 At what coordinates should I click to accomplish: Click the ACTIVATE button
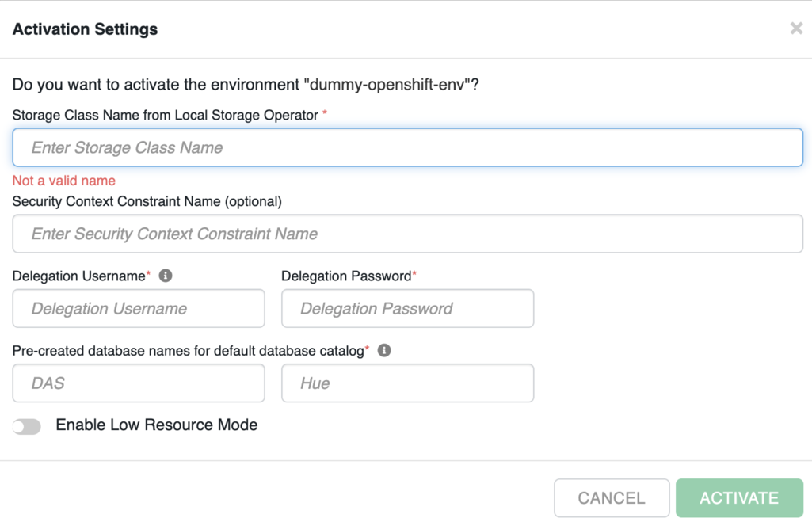(739, 497)
